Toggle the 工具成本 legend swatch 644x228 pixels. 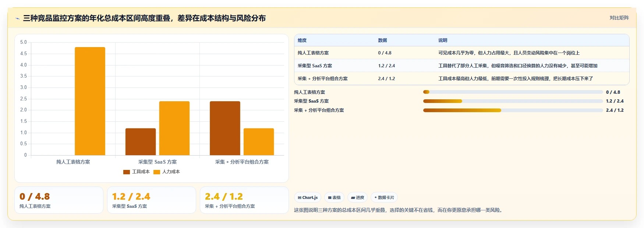(x=127, y=172)
